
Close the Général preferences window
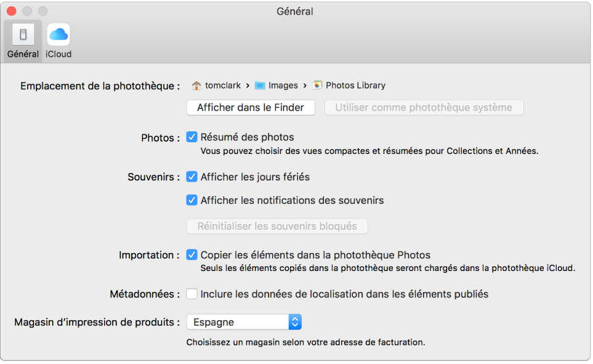11,11
